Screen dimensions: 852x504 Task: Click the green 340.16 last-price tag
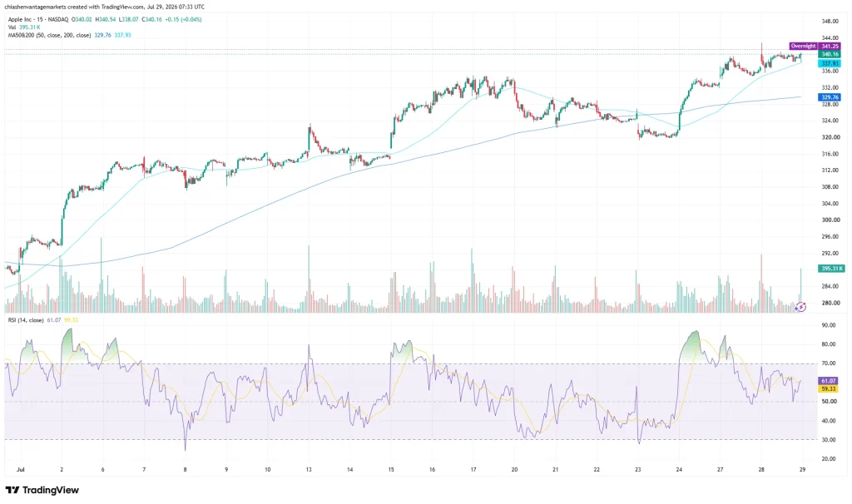830,54
